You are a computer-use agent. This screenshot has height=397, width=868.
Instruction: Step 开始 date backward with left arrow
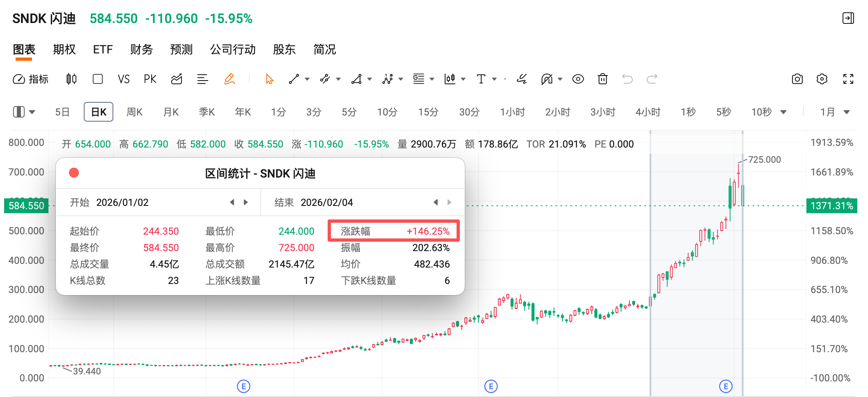(x=232, y=202)
